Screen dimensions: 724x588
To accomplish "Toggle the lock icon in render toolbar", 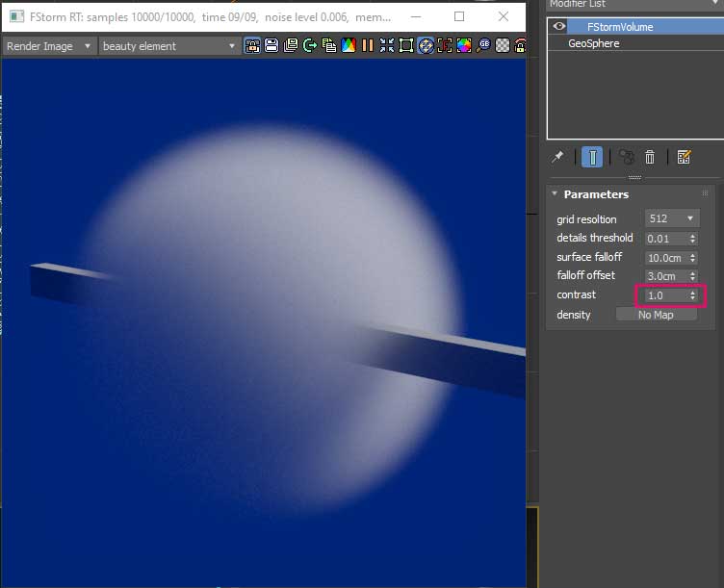I will pyautogui.click(x=521, y=46).
